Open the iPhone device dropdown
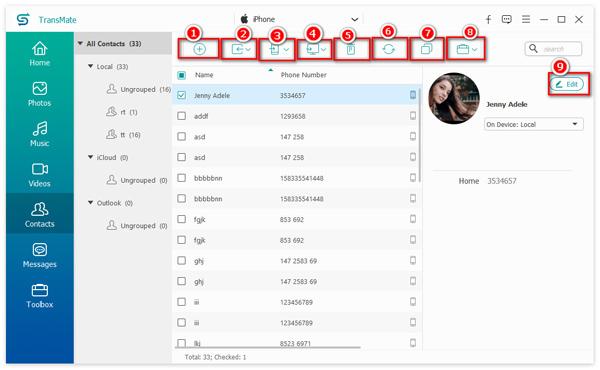600x370 pixels. pos(298,19)
